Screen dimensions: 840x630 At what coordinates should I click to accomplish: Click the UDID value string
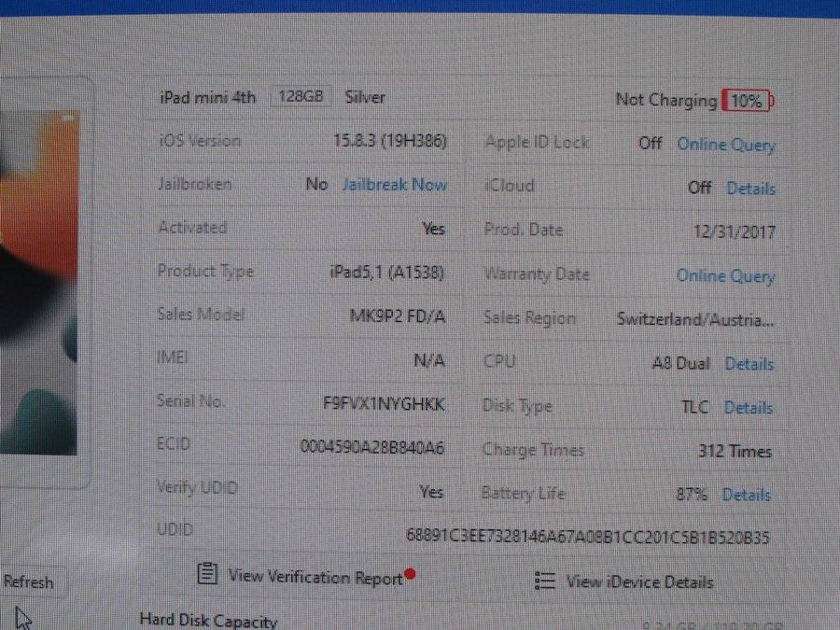click(588, 537)
